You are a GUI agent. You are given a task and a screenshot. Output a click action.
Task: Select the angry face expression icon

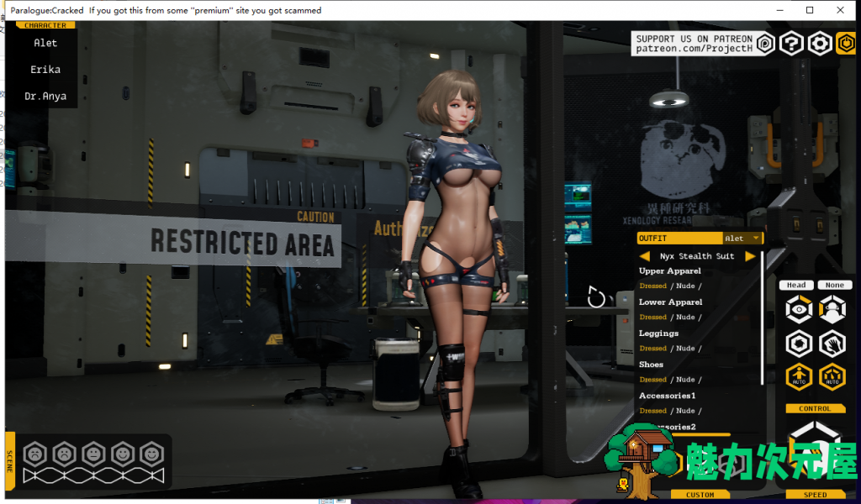[x=35, y=454]
